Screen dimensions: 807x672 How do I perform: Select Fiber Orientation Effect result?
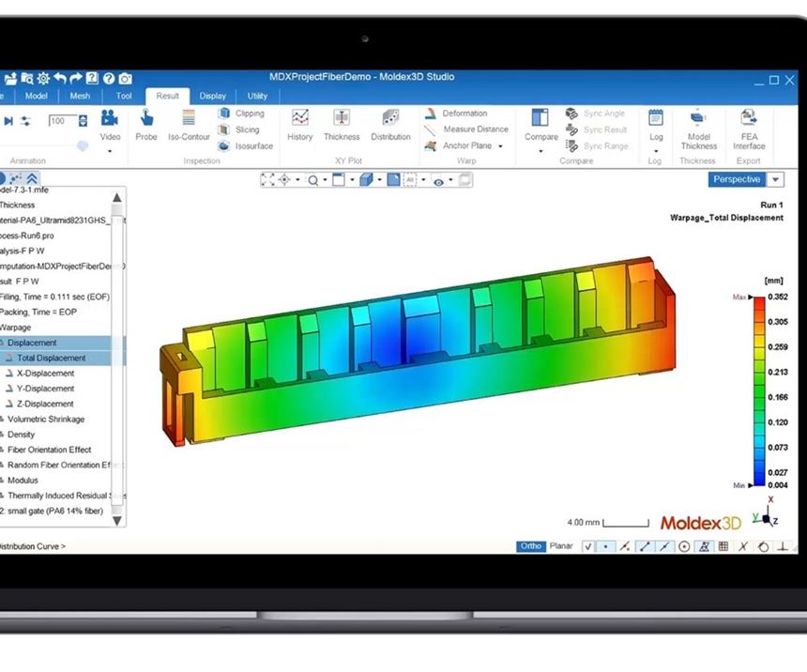(50, 450)
